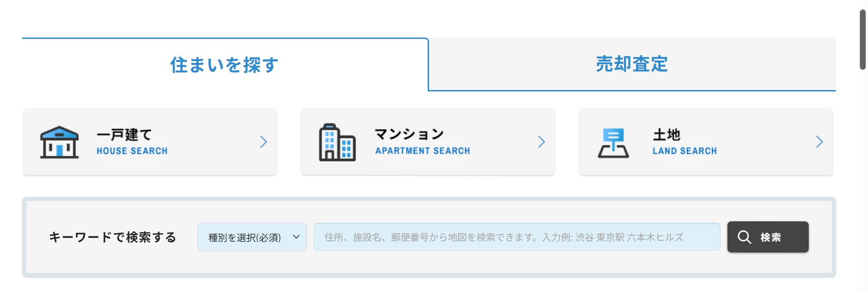This screenshot has width=868, height=291.
Task: Open the LAND SEARCH link text
Action: pos(684,151)
